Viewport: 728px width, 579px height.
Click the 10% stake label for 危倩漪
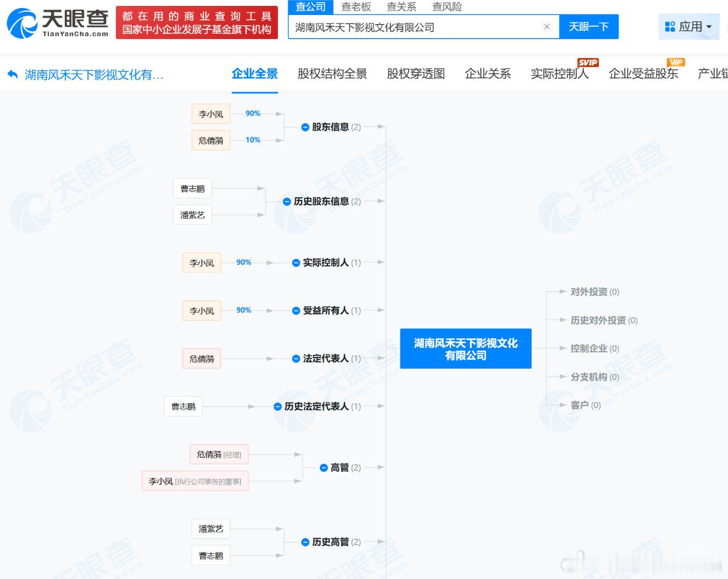(x=253, y=140)
